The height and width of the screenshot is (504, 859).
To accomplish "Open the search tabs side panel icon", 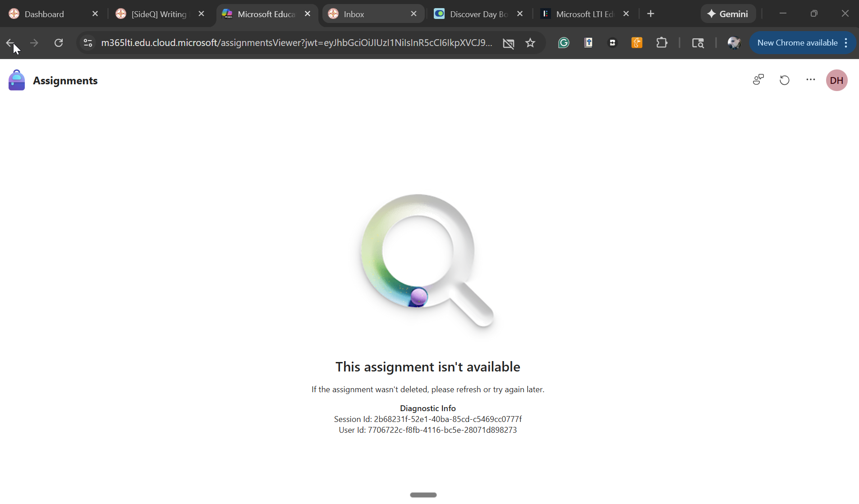I will click(x=698, y=43).
